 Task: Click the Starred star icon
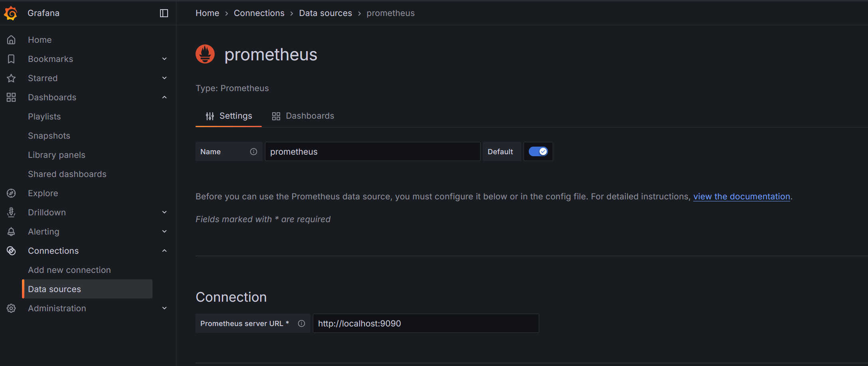[x=11, y=78]
